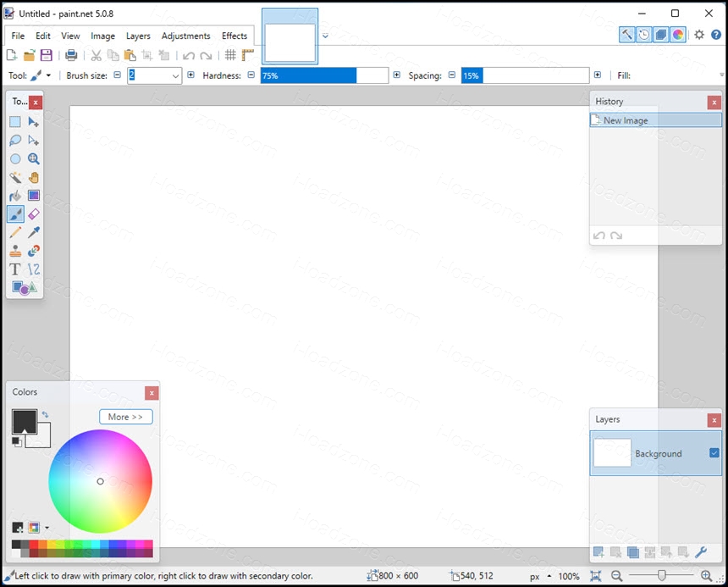
Task: Select the Text tool
Action: coord(15,269)
